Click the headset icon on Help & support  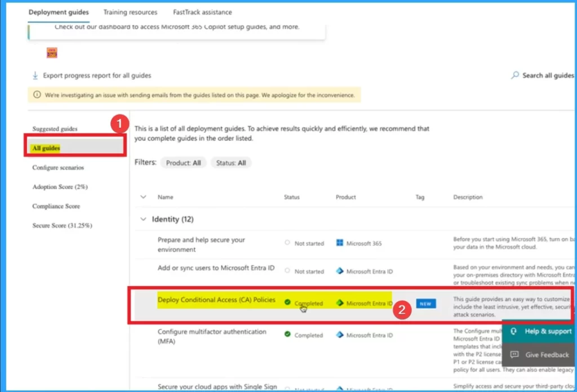514,331
